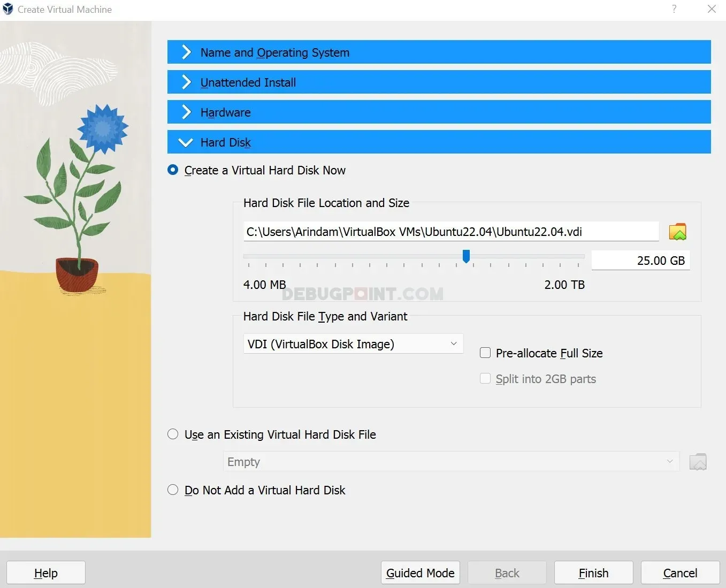
Task: Switch to Guided Mode
Action: (420, 573)
